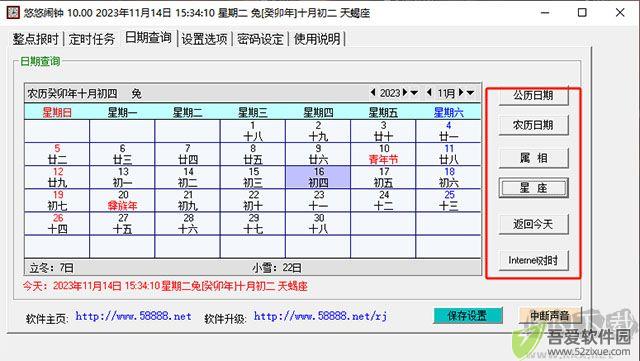The width and height of the screenshot is (640, 361).
Task: Click the red 今天 date status line
Action: click(x=165, y=286)
